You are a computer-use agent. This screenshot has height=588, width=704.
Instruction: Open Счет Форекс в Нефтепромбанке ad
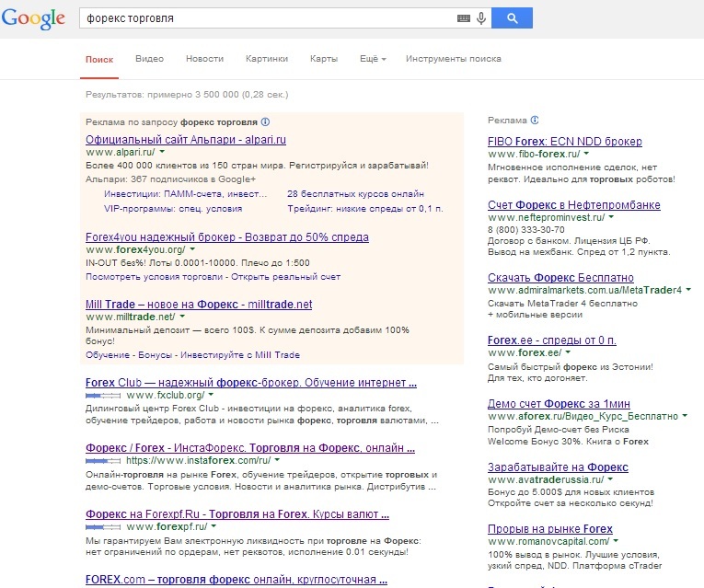[x=574, y=205]
